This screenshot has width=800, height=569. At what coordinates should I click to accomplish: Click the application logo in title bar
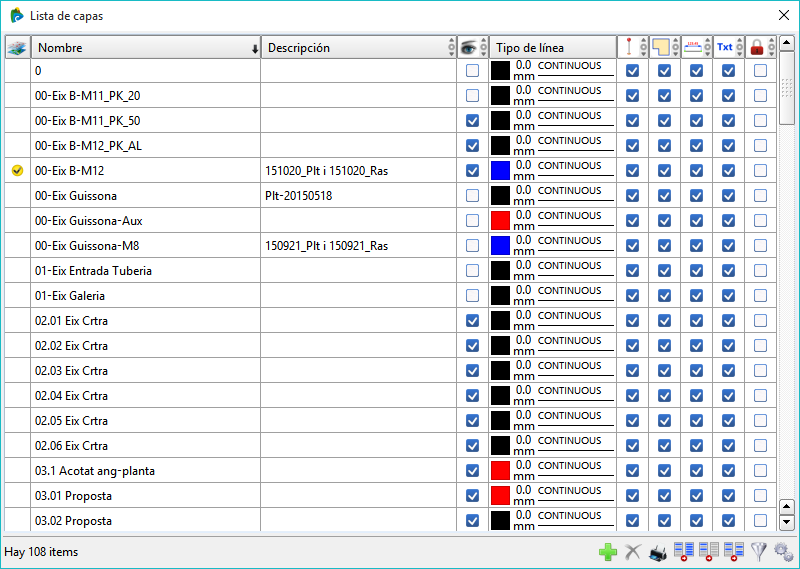pos(17,15)
